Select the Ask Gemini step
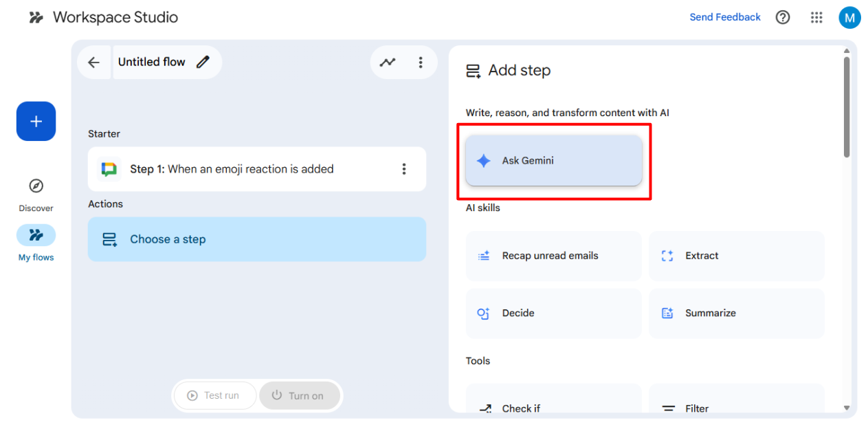This screenshot has width=868, height=429. point(554,161)
